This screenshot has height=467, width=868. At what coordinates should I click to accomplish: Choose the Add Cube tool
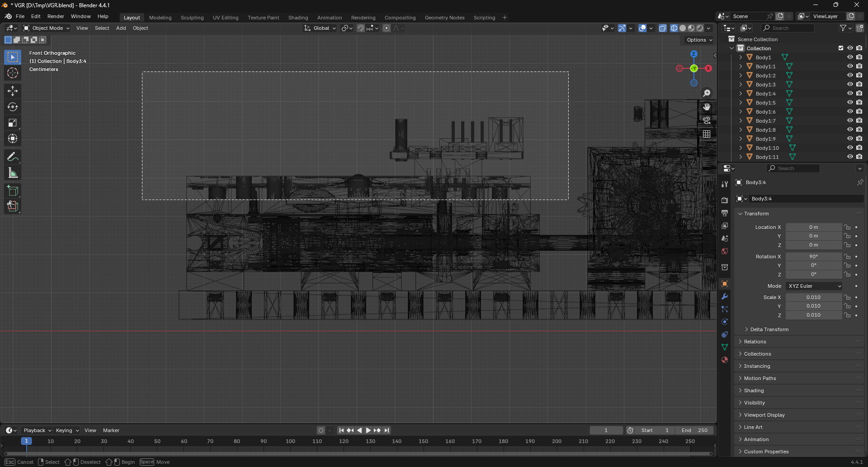point(13,191)
